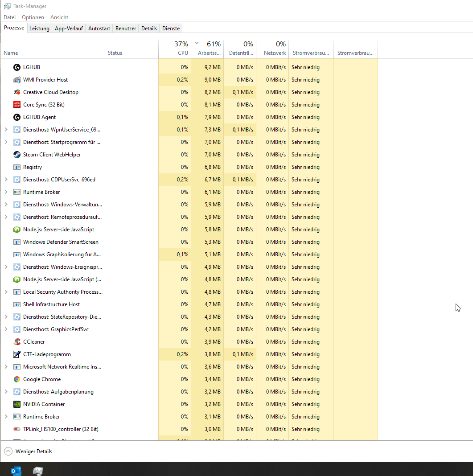This screenshot has width=473, height=476.
Task: Expand Diensthost: Windows-Ereignispr… group
Action: click(6, 267)
